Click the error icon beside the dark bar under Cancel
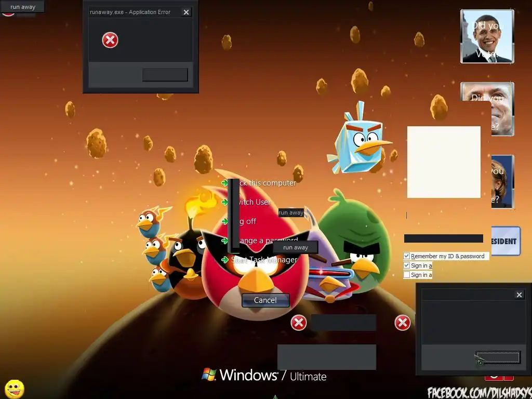The width and height of the screenshot is (532, 399). click(x=299, y=323)
